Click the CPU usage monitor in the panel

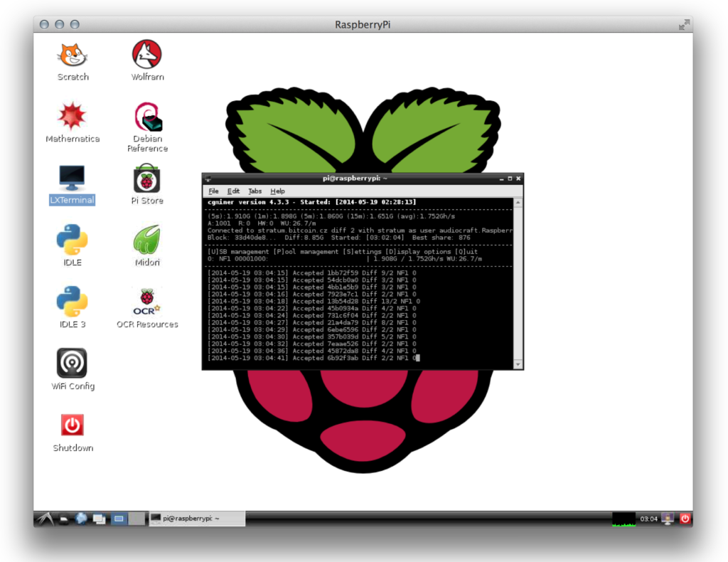(x=623, y=519)
